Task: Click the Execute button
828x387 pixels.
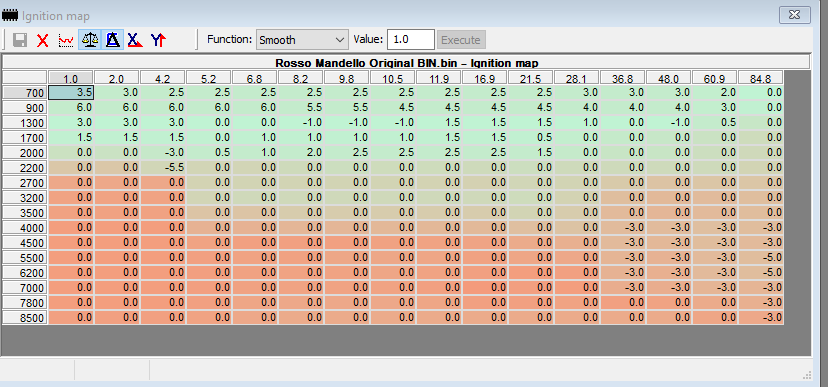Action: click(x=460, y=40)
